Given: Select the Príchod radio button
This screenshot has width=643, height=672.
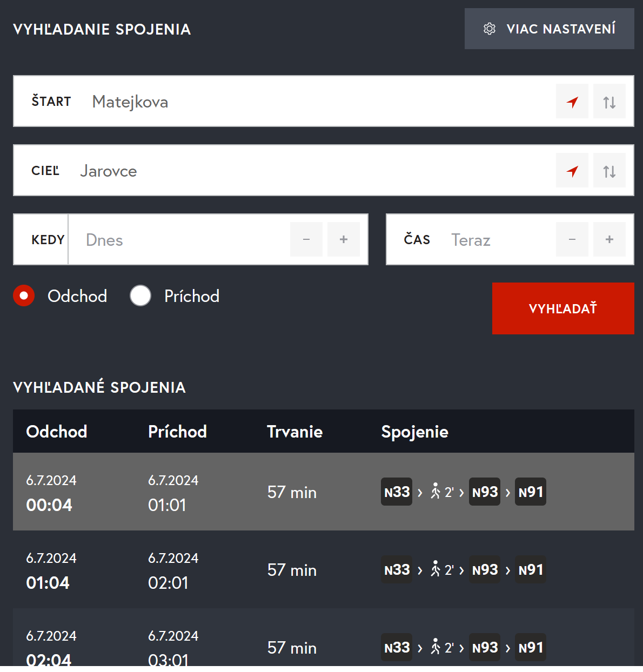Looking at the screenshot, I should tap(140, 295).
